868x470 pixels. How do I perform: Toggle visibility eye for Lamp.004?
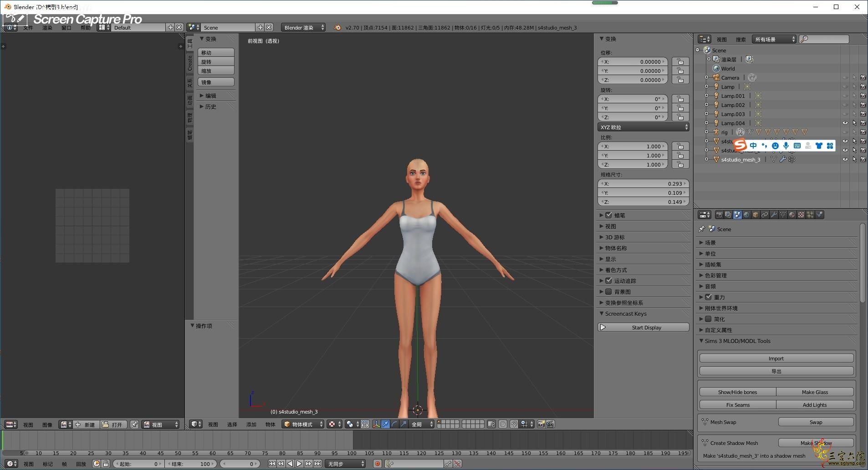tap(845, 123)
